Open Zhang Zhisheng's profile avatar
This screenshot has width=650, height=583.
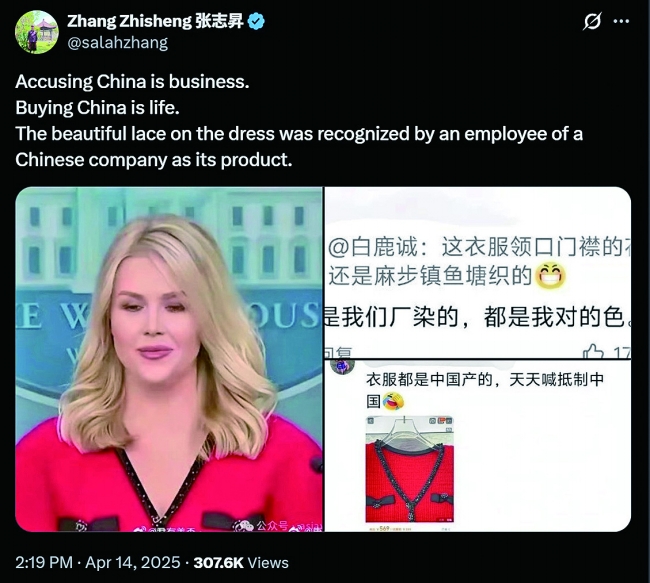[36, 32]
